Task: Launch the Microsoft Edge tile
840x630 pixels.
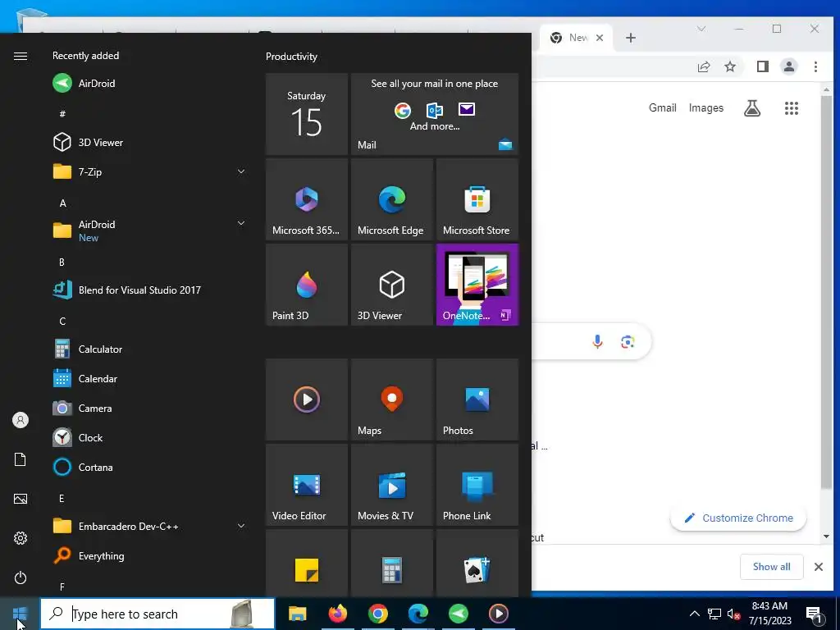Action: point(391,199)
